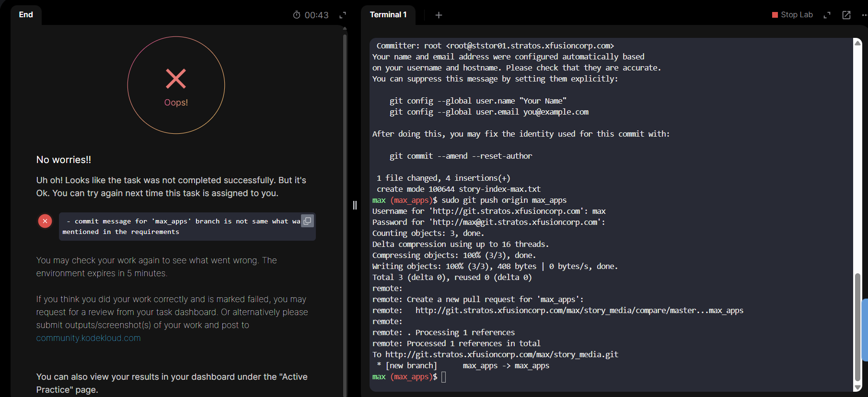
Task: Click the red error X badge
Action: tap(45, 221)
